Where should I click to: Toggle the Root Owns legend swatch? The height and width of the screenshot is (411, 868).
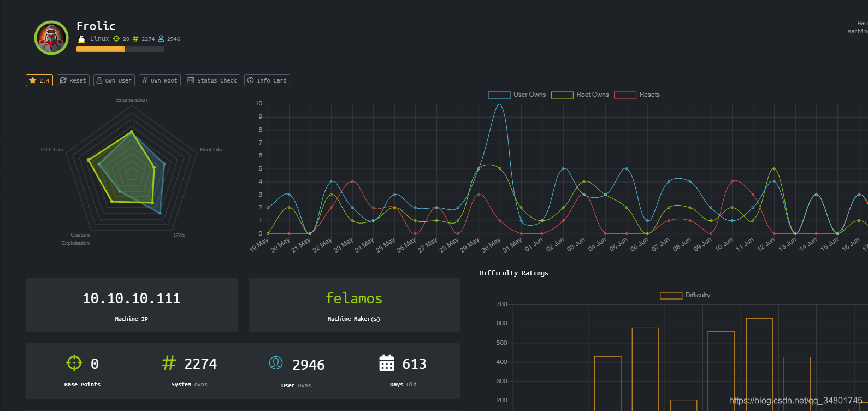(562, 95)
